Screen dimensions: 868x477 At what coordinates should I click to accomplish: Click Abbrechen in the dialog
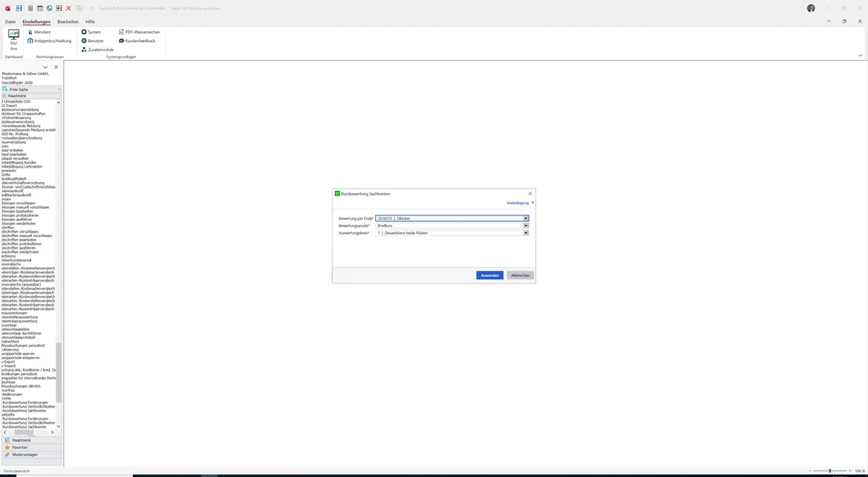coord(520,275)
